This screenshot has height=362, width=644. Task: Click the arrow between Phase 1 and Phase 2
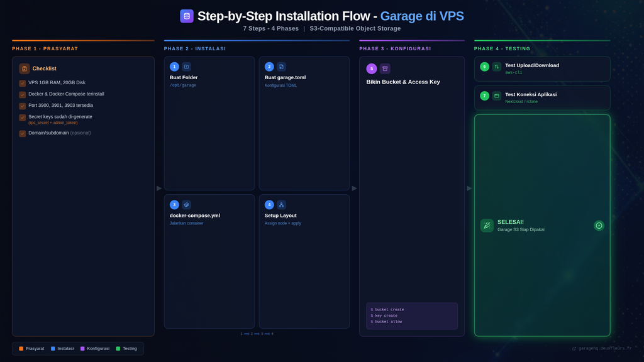159,189
